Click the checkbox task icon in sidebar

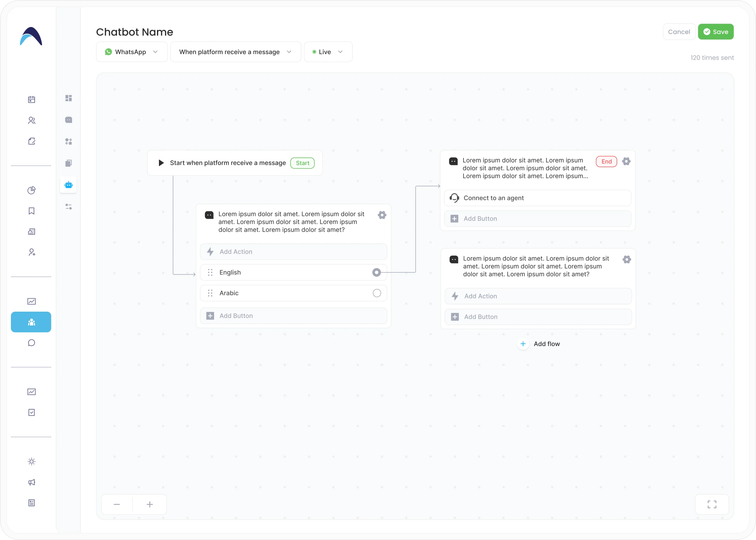32,412
